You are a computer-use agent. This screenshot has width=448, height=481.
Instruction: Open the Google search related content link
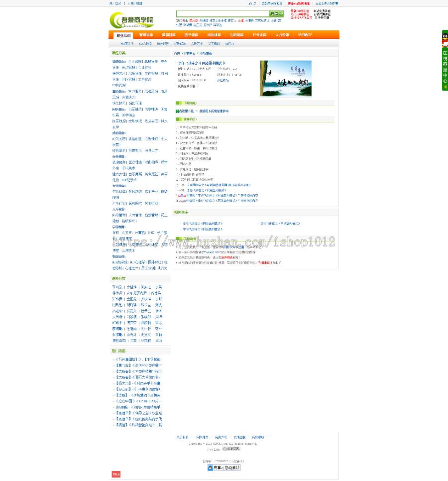[217, 201]
